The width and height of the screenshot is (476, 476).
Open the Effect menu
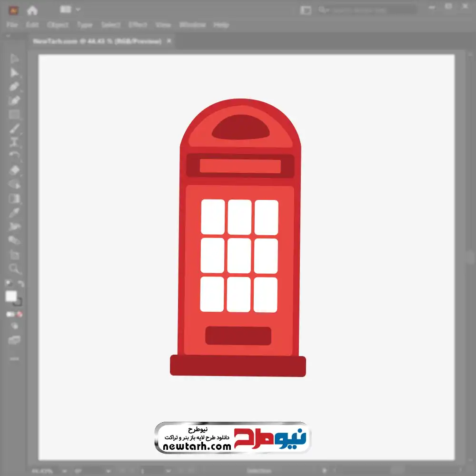pos(138,25)
